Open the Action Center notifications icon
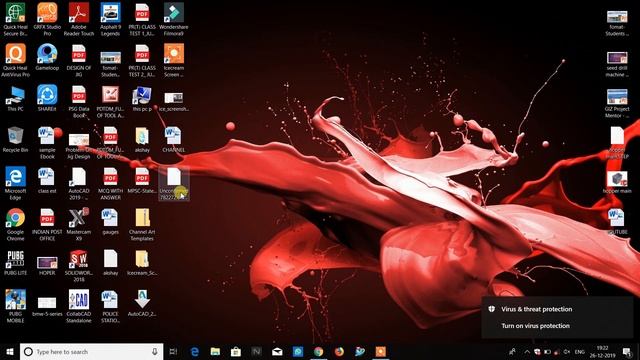Image resolution: width=640 pixels, height=360 pixels. [x=627, y=351]
